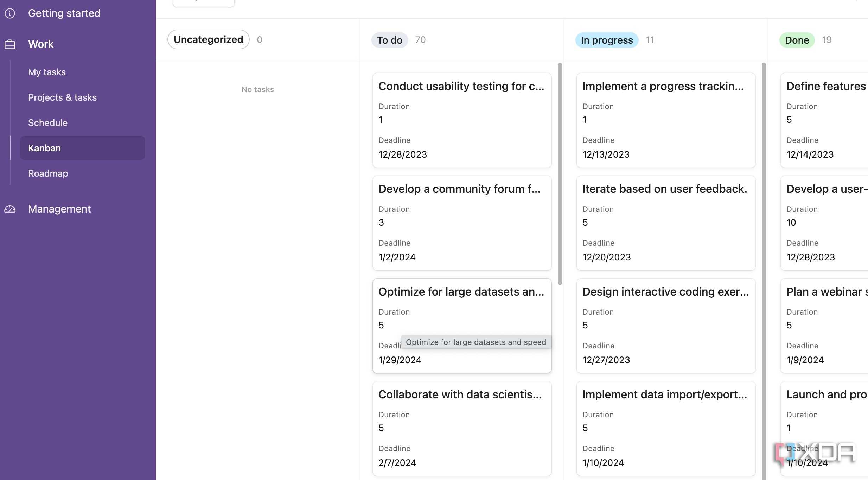Click deadline 2/7/2024 on Collaborate card
The image size is (868, 480).
(397, 463)
